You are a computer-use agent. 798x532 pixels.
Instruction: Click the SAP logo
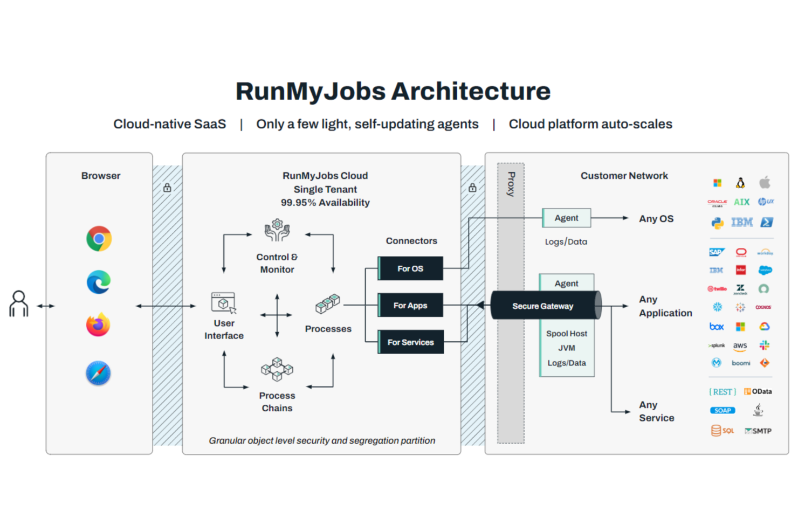point(717,252)
